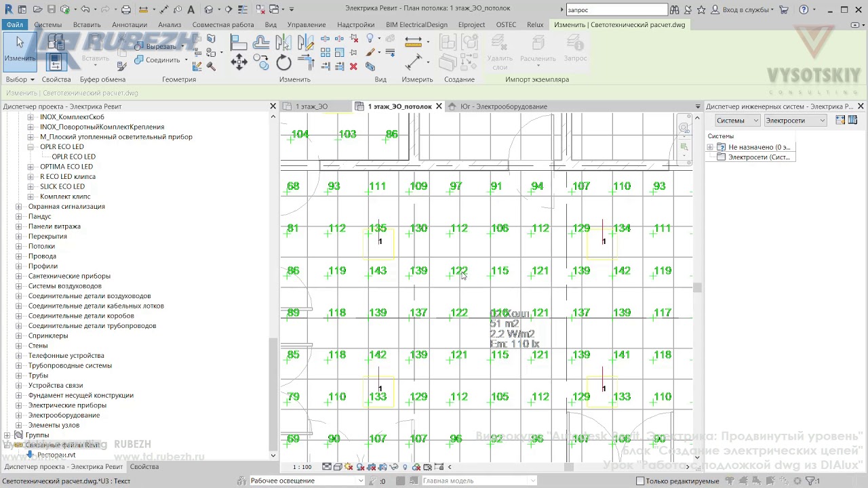Click the lightbulb hide-in-view icon

(x=370, y=39)
